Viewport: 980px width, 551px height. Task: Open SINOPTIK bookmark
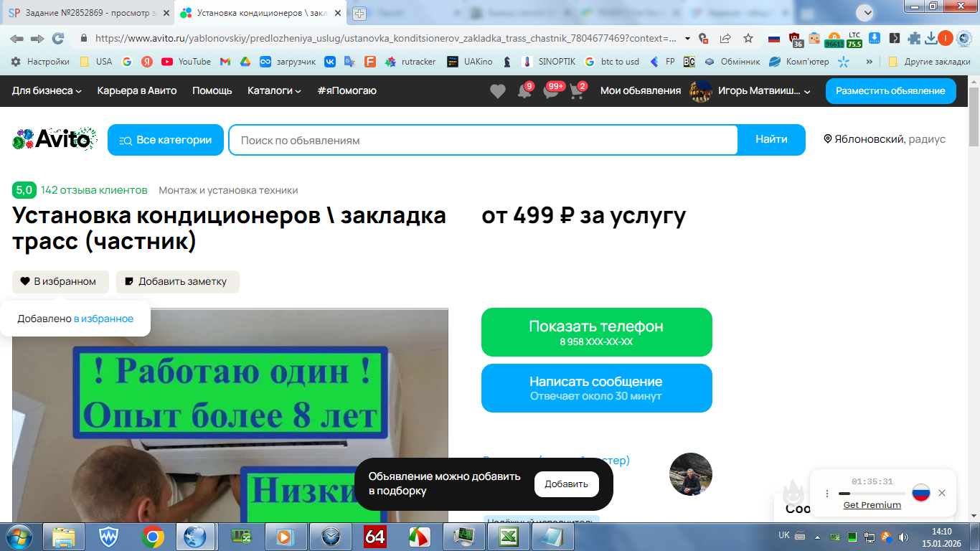(549, 62)
